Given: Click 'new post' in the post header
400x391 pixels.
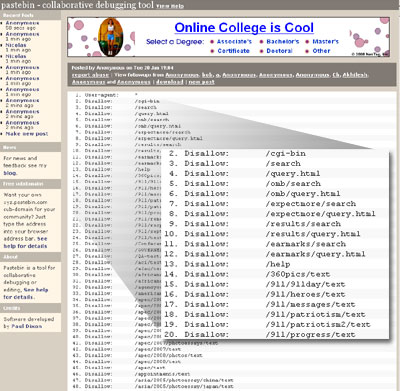Looking at the screenshot, I should (x=201, y=82).
